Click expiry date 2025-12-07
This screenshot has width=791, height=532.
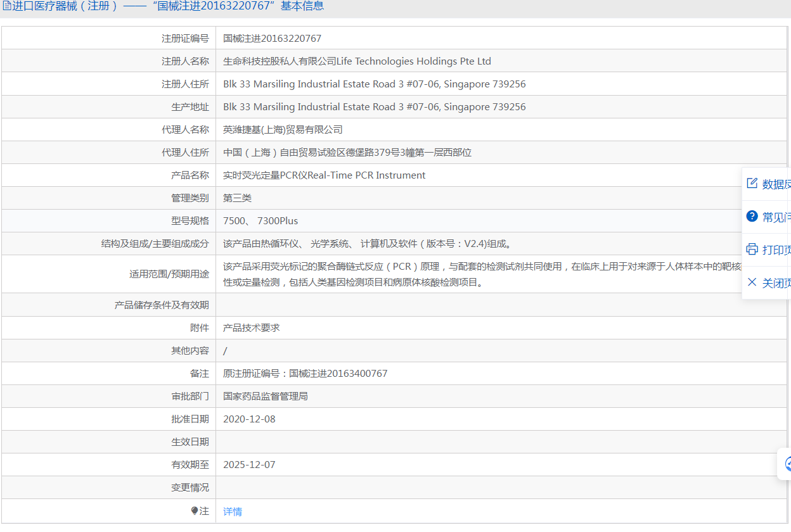249,465
